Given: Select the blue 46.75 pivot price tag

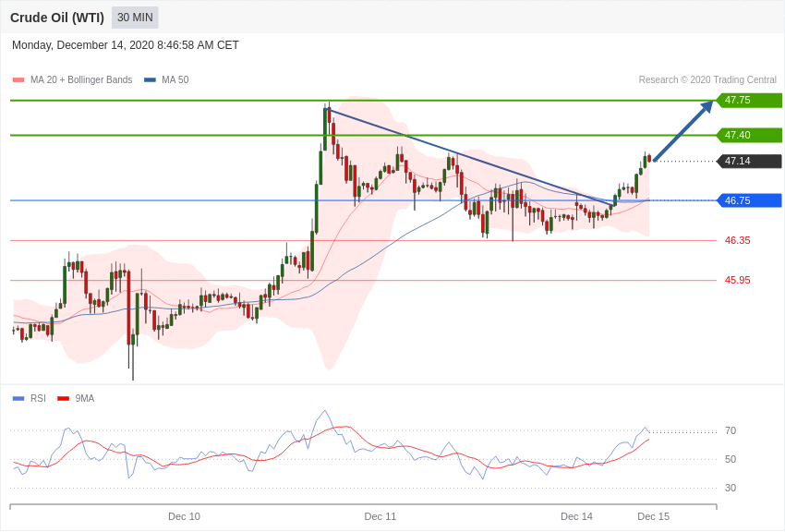Looking at the screenshot, I should (750, 200).
